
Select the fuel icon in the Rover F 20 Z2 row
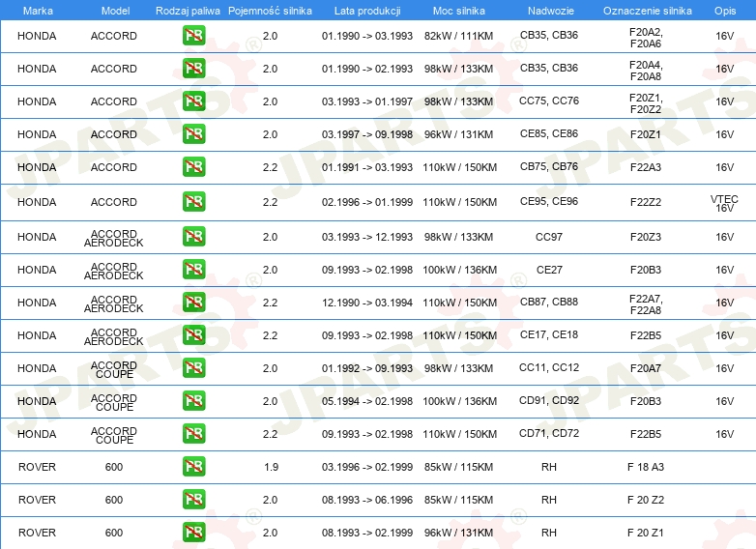(193, 499)
